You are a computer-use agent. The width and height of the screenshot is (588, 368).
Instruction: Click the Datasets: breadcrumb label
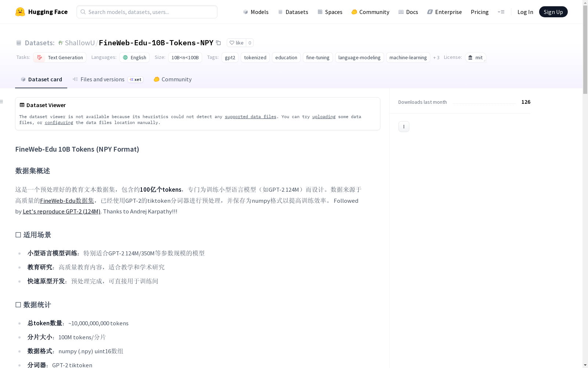(x=39, y=43)
